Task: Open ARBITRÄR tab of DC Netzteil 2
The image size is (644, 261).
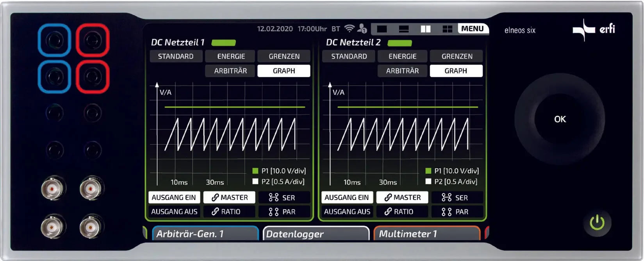Action: click(x=403, y=71)
